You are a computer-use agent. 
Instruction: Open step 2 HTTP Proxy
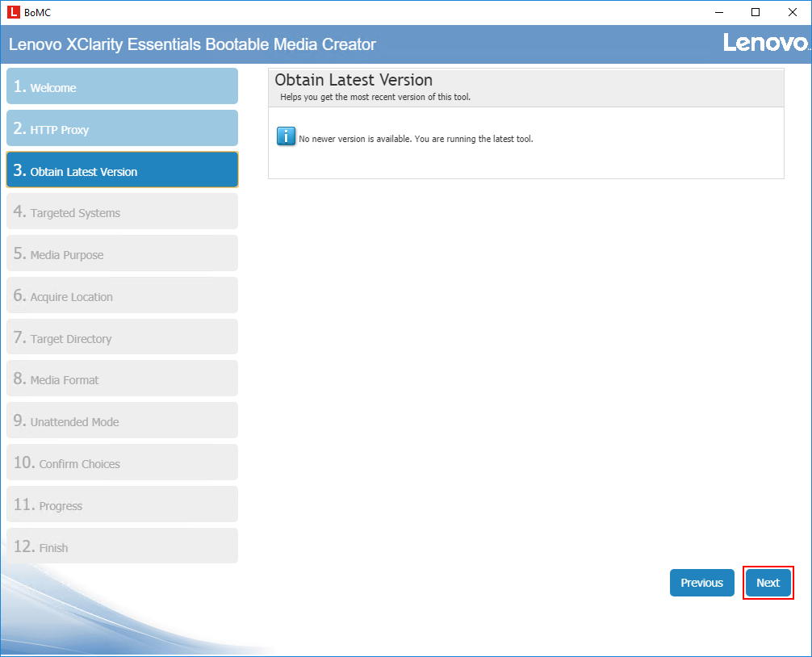pyautogui.click(x=122, y=128)
